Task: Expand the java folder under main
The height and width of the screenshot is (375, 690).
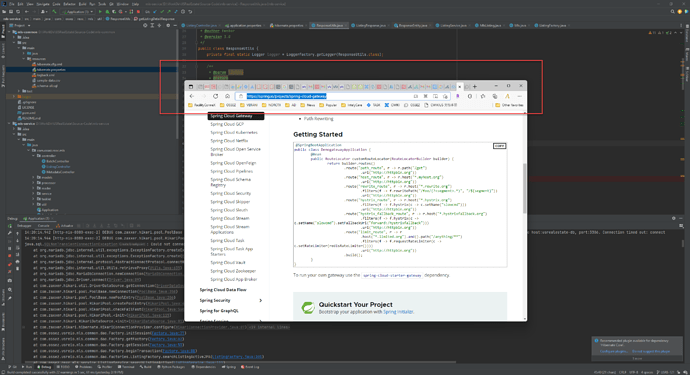Action: [x=24, y=53]
